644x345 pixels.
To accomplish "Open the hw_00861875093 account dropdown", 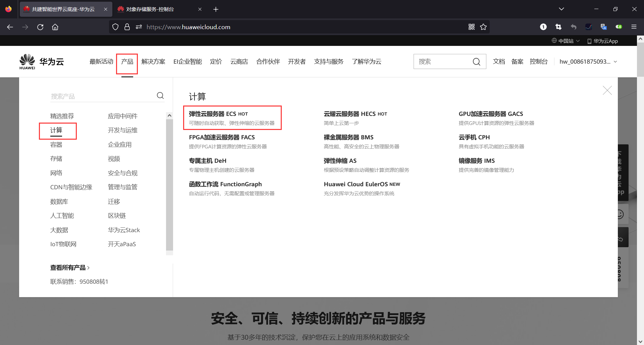I will point(588,61).
